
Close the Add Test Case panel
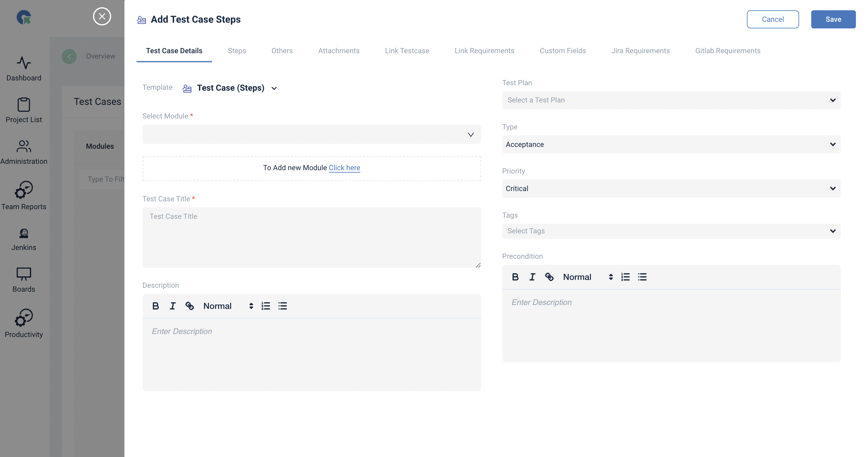(102, 16)
